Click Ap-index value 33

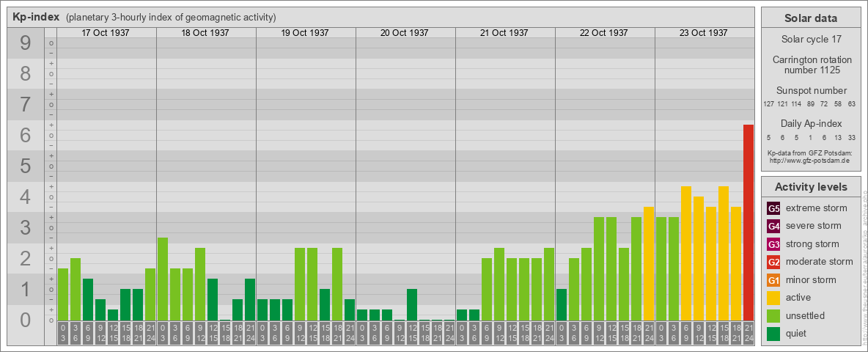pyautogui.click(x=853, y=137)
